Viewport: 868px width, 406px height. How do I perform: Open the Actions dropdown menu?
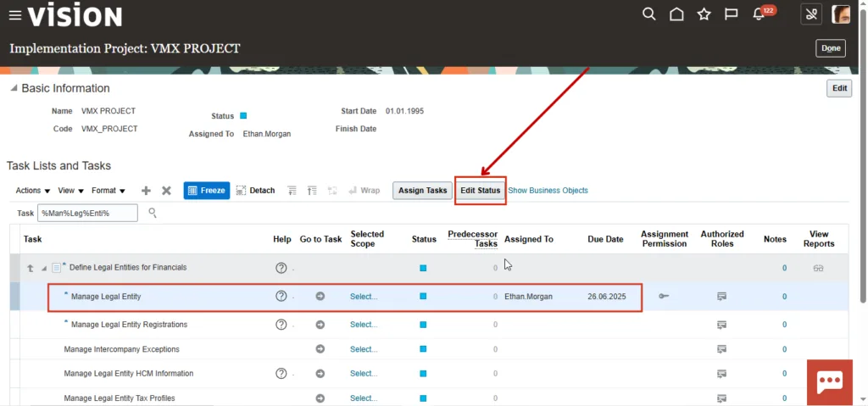(33, 191)
